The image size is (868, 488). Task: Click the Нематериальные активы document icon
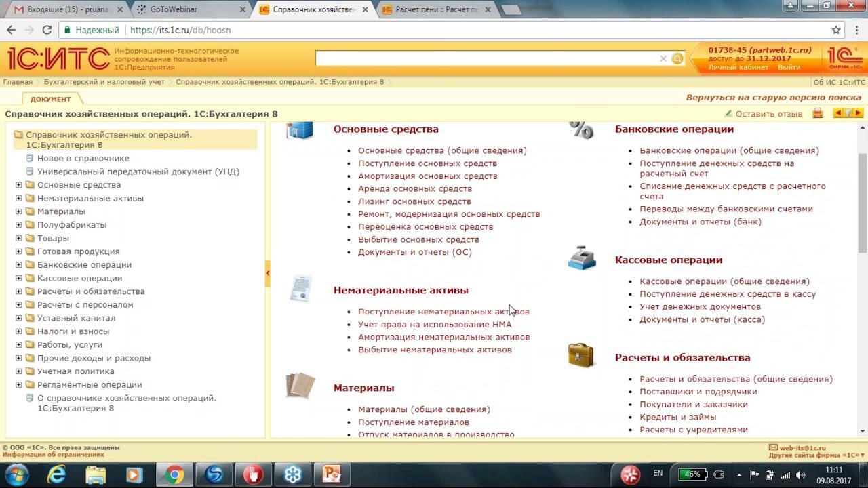(300, 289)
